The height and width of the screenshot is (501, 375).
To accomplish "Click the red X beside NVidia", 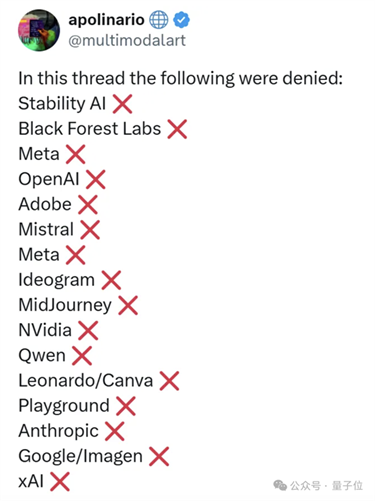I will 88,331.
